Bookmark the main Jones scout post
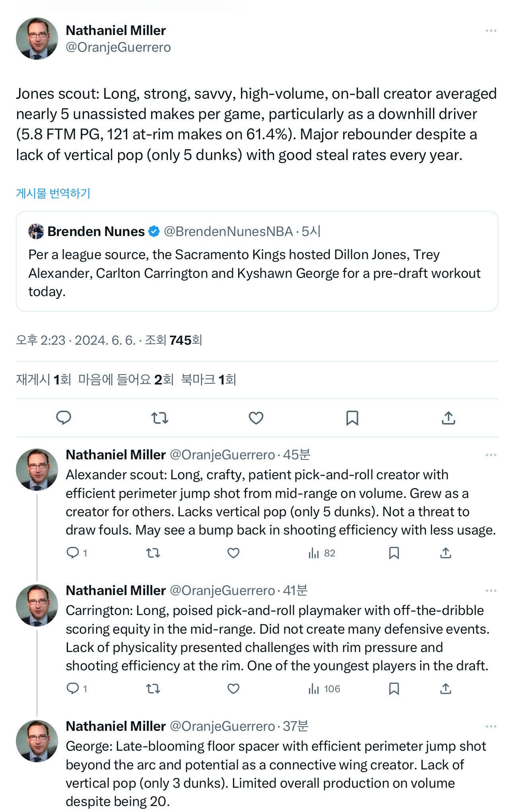Image resolution: width=509 pixels, height=812 pixels. pyautogui.click(x=352, y=418)
